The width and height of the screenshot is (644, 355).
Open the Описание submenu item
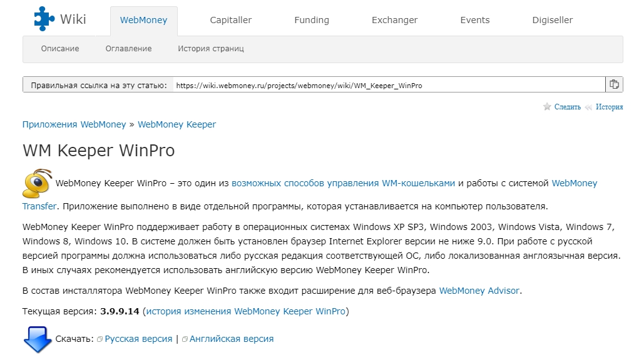tap(60, 48)
